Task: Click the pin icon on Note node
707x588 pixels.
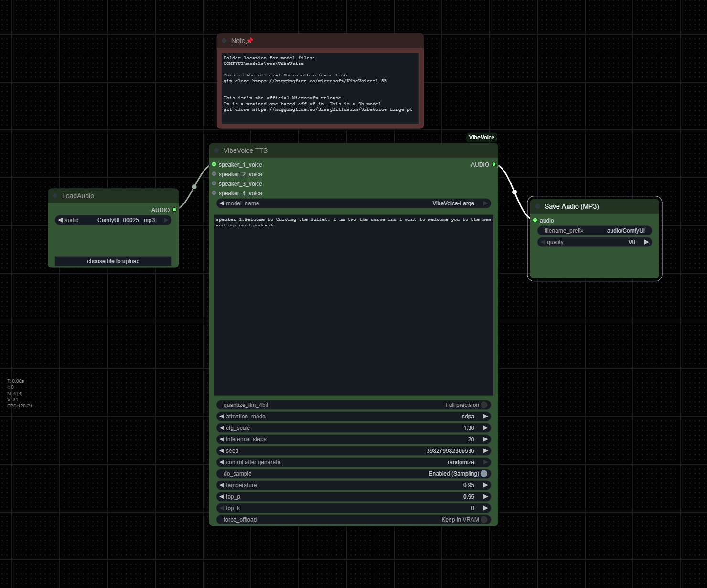Action: 250,41
